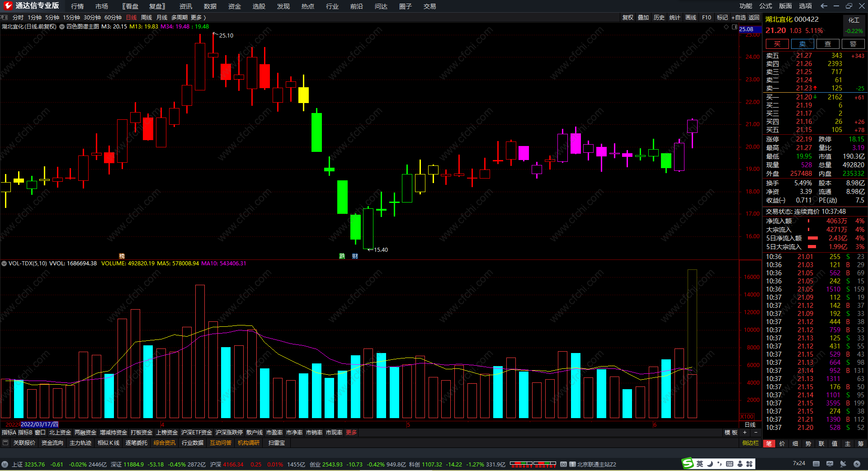This screenshot has width=868, height=471.
Task: Open the 指标B indicator selector
Action: point(25,433)
